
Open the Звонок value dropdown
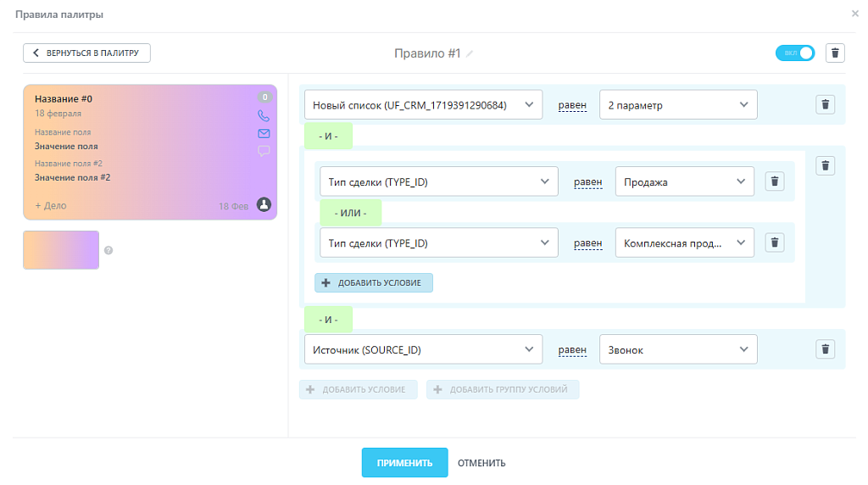pyautogui.click(x=678, y=349)
